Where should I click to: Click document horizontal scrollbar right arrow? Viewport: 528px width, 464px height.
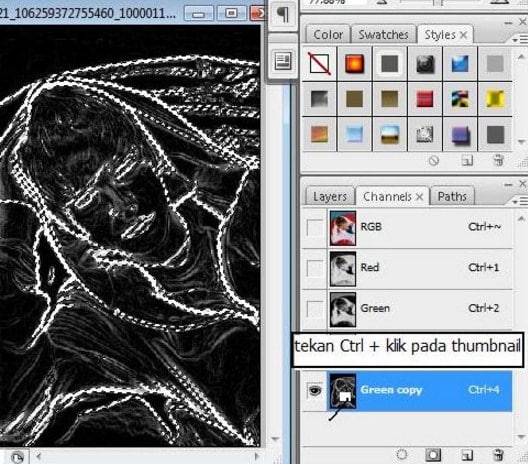[x=257, y=457]
